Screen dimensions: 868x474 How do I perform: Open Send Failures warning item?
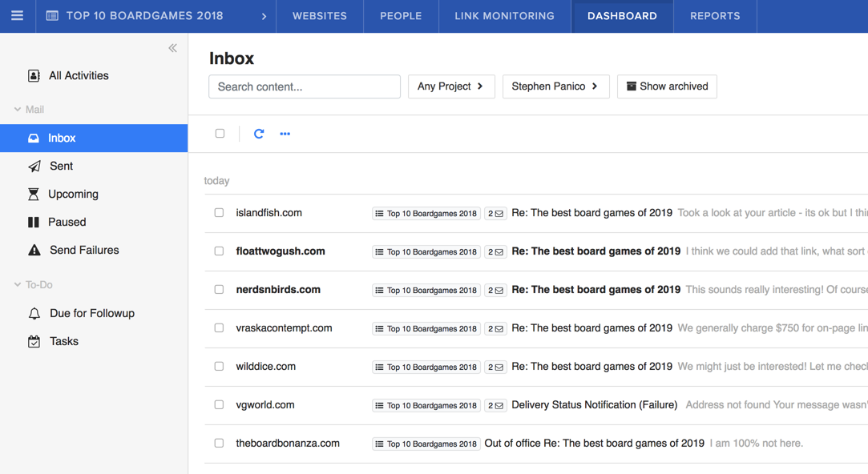tap(83, 250)
